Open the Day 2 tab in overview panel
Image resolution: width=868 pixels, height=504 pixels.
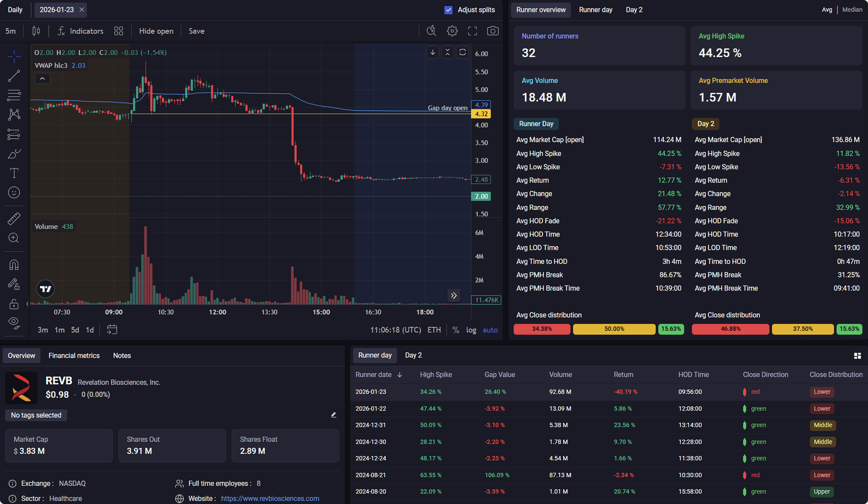pyautogui.click(x=634, y=10)
